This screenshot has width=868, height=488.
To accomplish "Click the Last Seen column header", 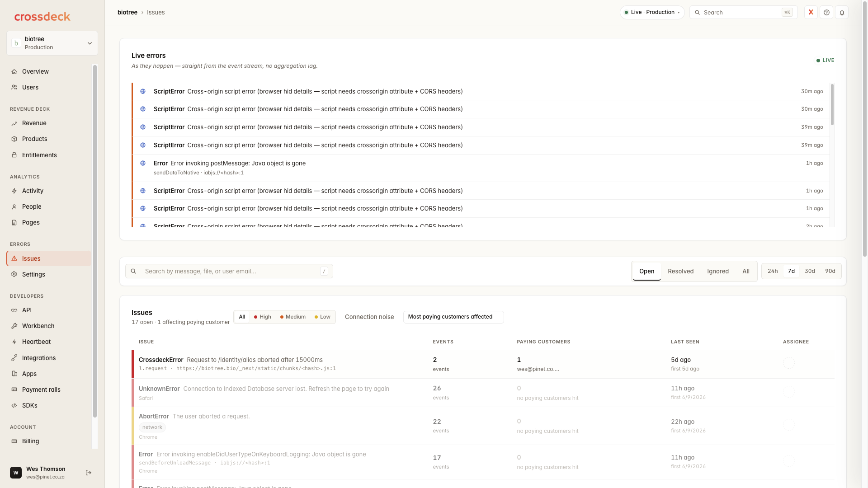I will (x=685, y=342).
